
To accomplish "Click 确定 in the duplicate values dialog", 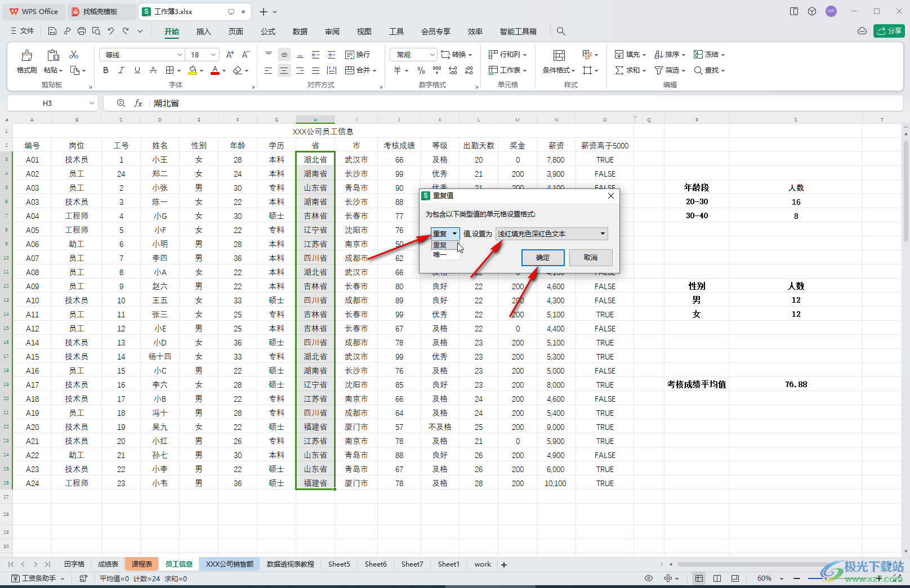I will pyautogui.click(x=543, y=257).
